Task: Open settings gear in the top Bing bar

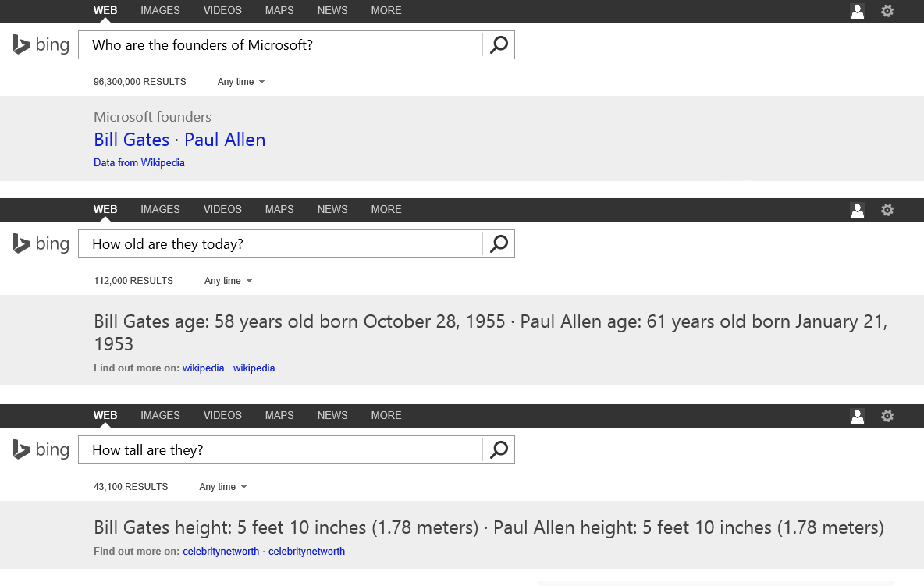Action: point(887,11)
